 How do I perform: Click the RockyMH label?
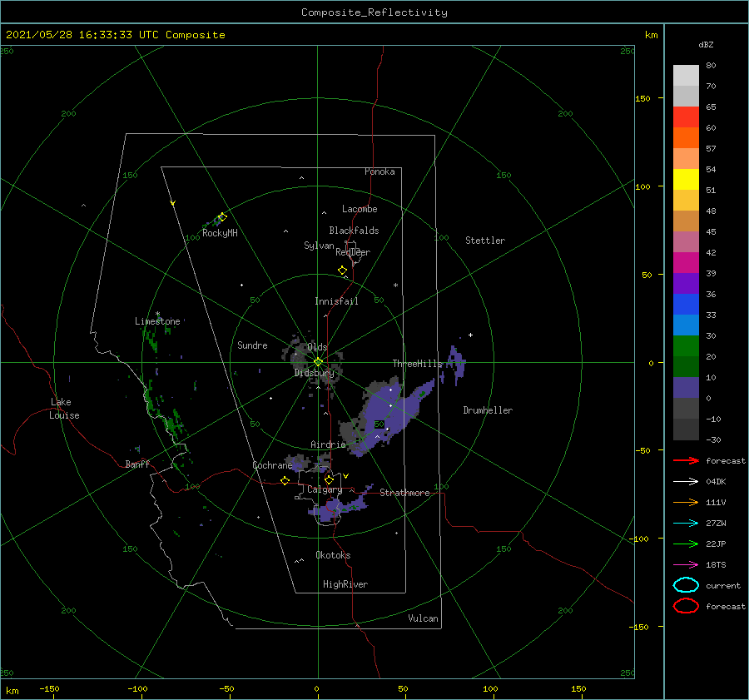click(220, 233)
